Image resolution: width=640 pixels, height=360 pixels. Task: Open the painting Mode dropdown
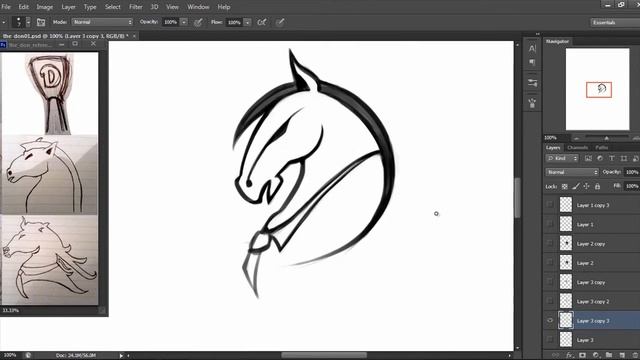click(102, 22)
